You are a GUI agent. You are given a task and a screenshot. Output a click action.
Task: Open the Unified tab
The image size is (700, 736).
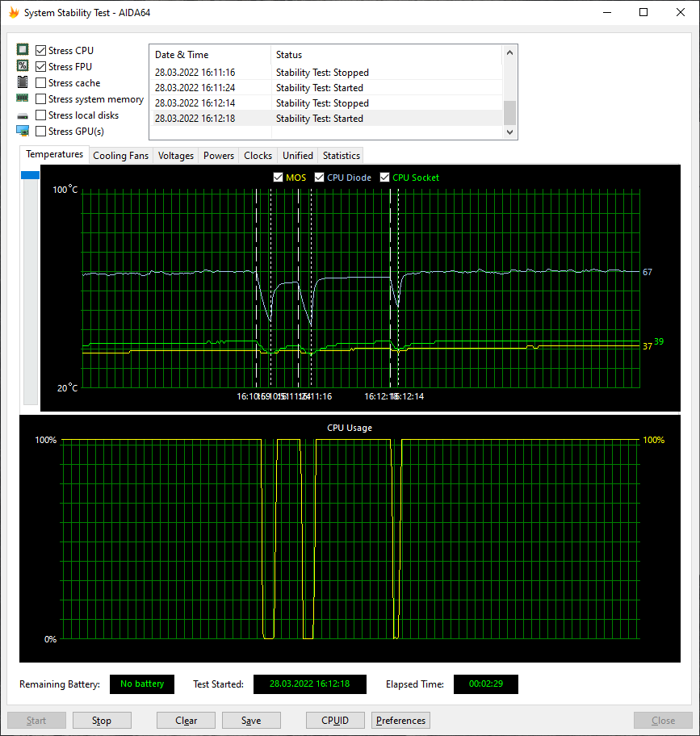point(298,156)
